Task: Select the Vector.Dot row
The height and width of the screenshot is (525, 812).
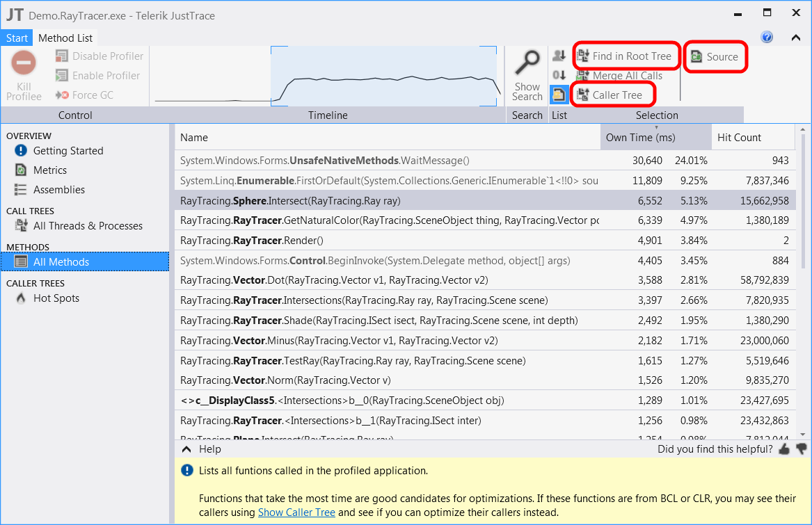Action: pyautogui.click(x=485, y=280)
